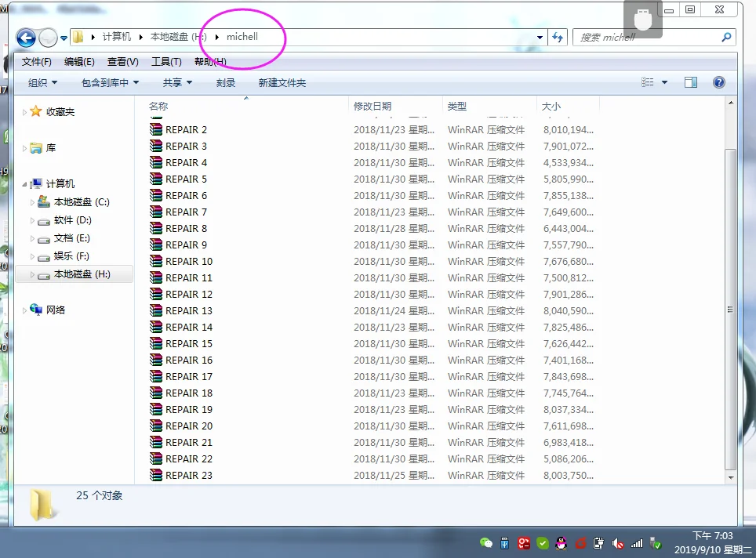The image size is (756, 558).
Task: Collapse the 计算机 tree node
Action: point(24,184)
